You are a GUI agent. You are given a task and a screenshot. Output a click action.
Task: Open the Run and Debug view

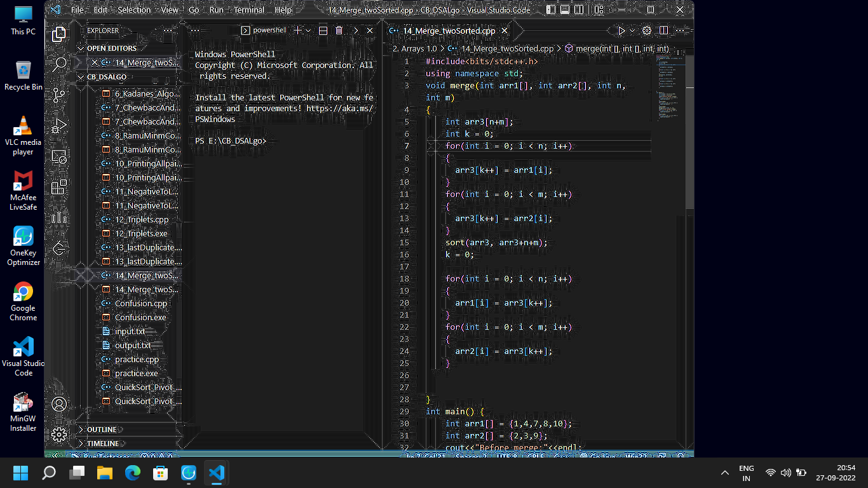point(59,125)
